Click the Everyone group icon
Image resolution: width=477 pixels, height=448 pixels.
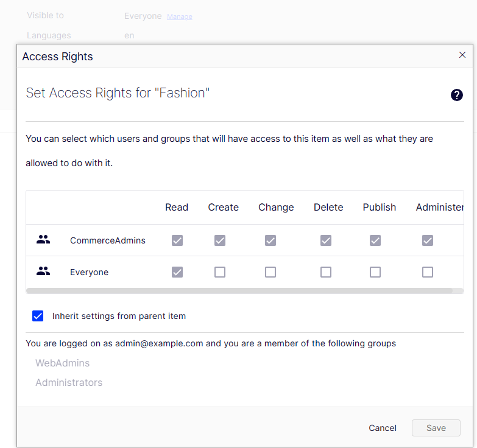[43, 271]
